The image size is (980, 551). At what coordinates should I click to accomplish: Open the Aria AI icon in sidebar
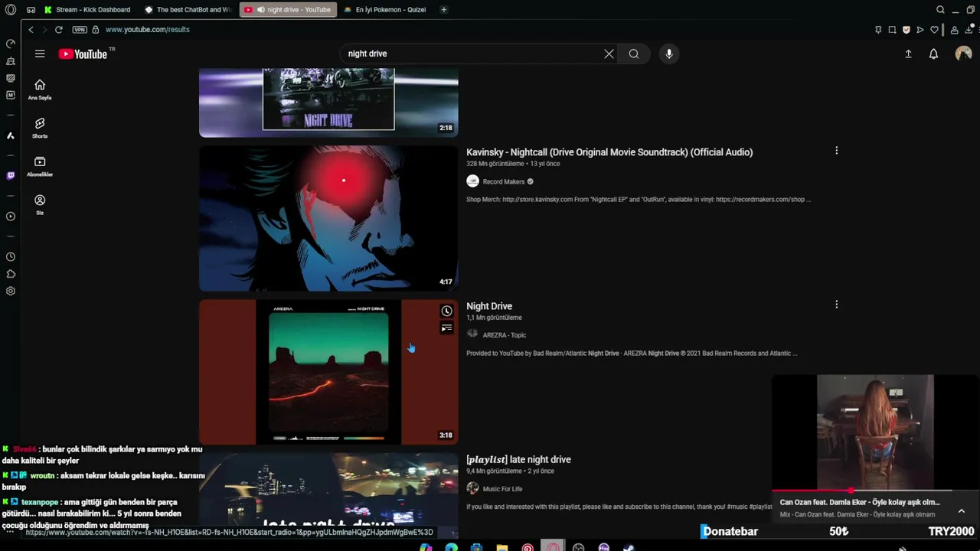[11, 135]
